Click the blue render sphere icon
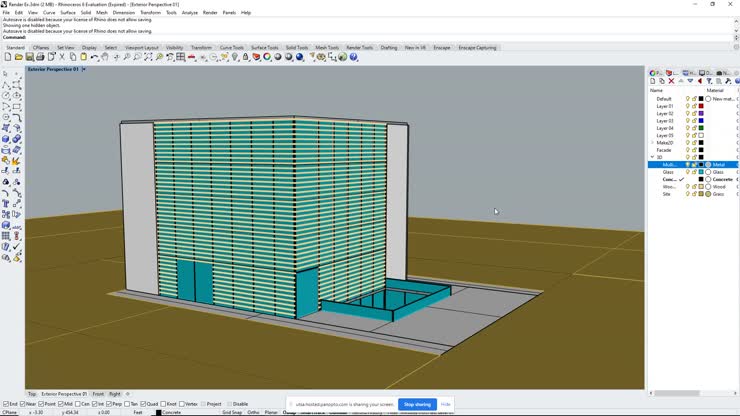Viewport: 740px width, 416px height. (x=300, y=57)
